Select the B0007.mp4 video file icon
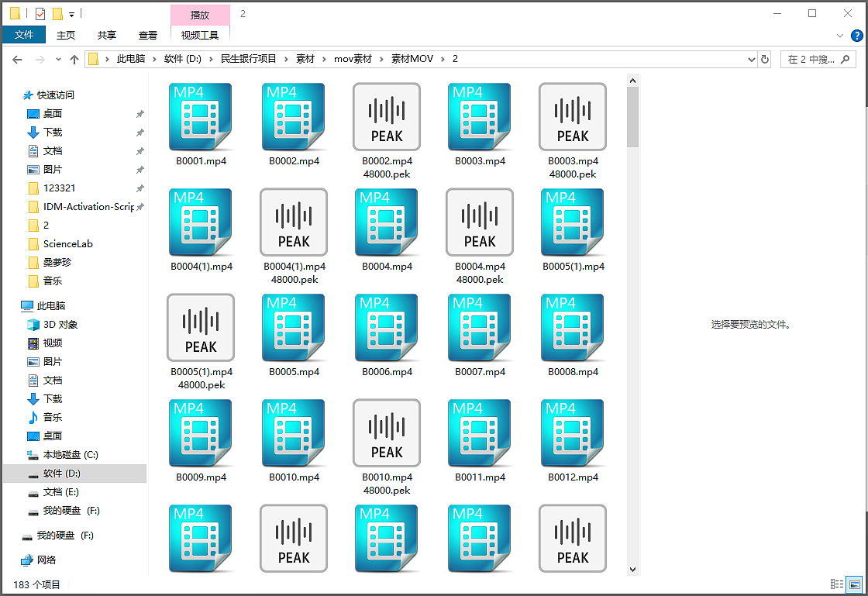The image size is (868, 596). [x=480, y=328]
